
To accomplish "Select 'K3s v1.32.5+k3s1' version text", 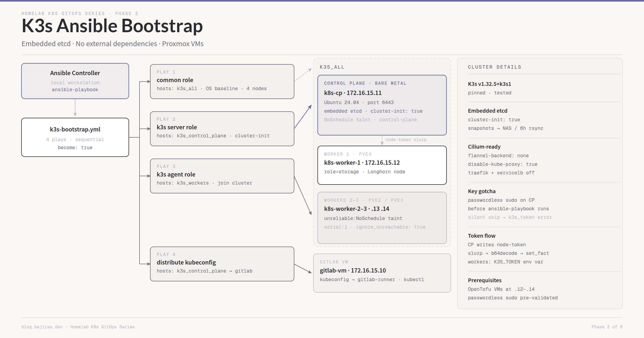I will [x=489, y=84].
